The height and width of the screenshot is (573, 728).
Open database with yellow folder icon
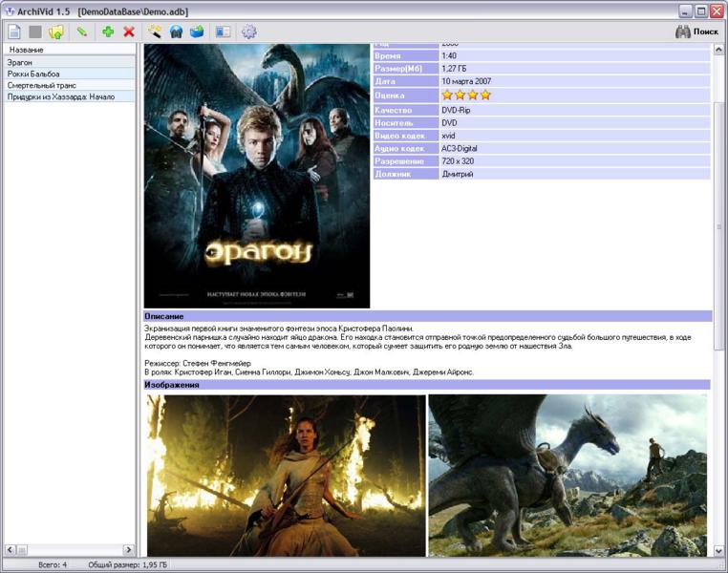pyautogui.click(x=56, y=32)
